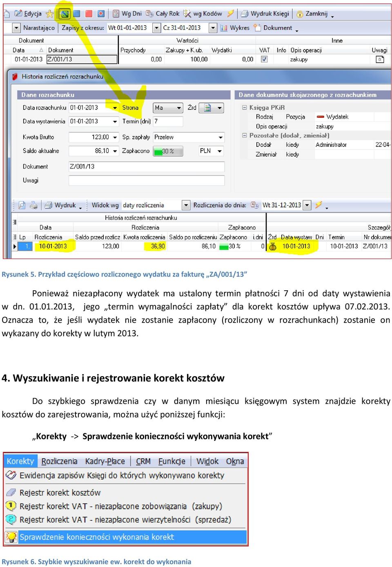The width and height of the screenshot is (392, 567).
Task: Click the blue square toolbar icon
Action: tap(76, 14)
